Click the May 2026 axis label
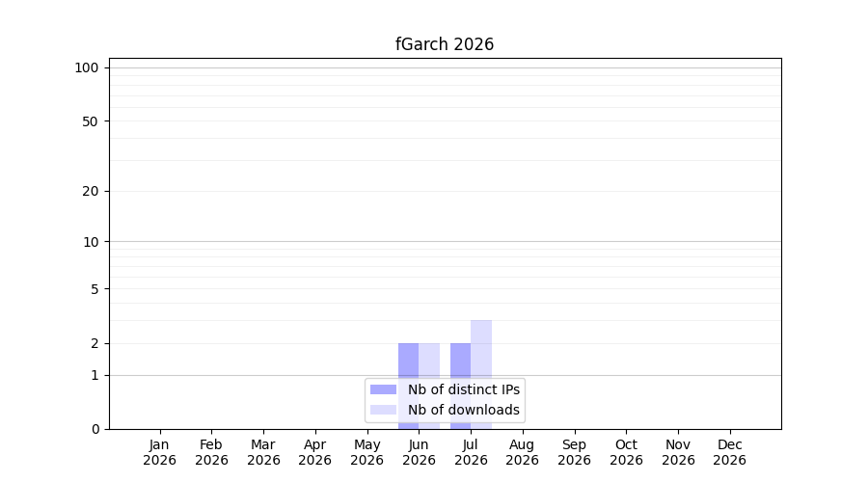This screenshot has width=868, height=482. 367,453
